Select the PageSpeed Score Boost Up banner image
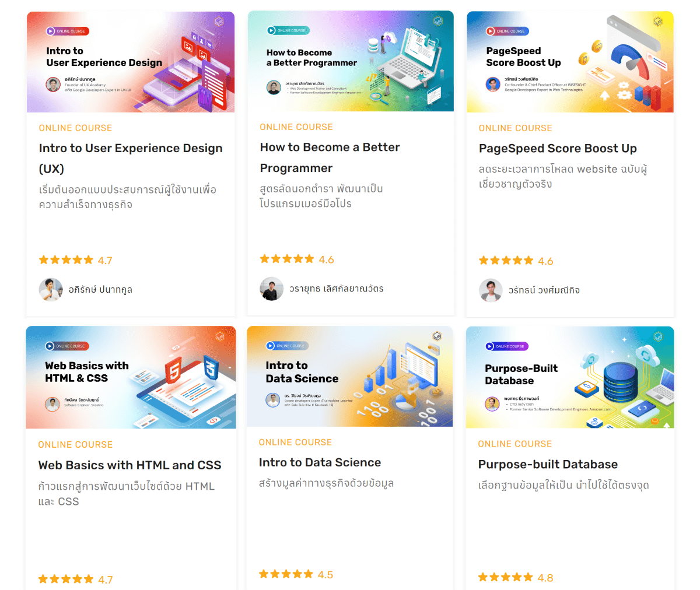 coord(570,62)
